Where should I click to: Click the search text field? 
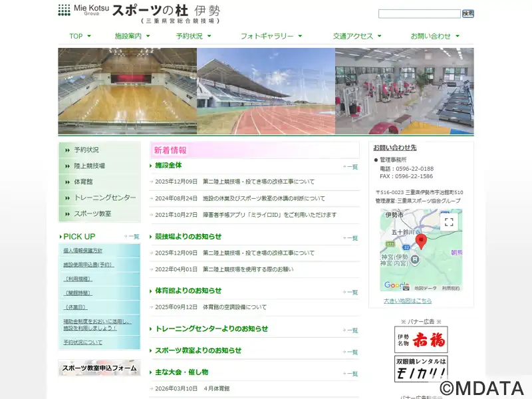(420, 13)
